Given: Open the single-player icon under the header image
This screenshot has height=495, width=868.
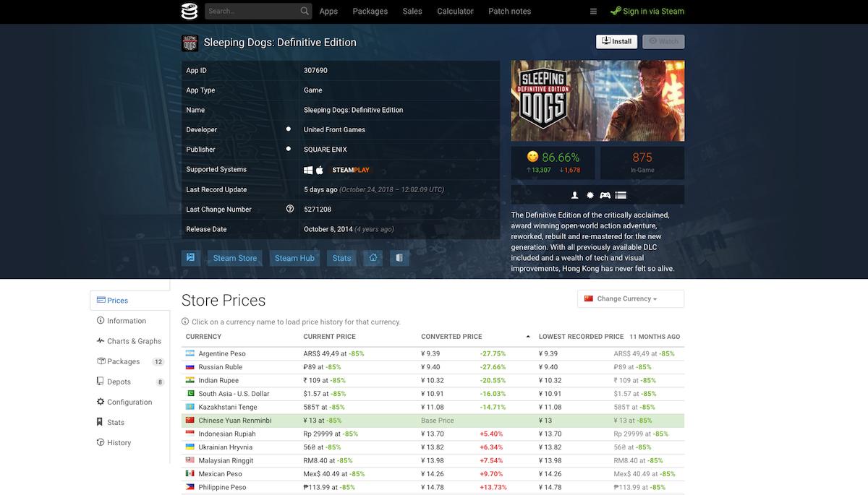Looking at the screenshot, I should (574, 195).
